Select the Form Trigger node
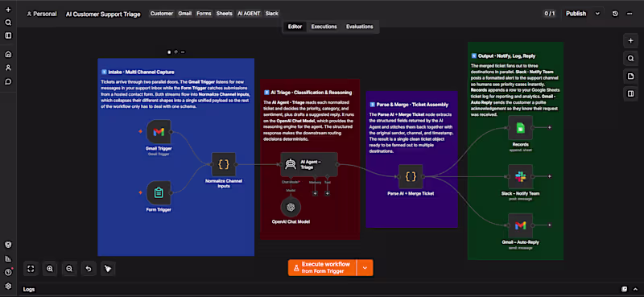The height and width of the screenshot is (297, 644). click(159, 192)
